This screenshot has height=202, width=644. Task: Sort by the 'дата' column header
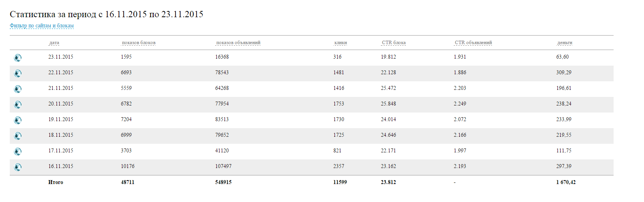pyautogui.click(x=54, y=43)
